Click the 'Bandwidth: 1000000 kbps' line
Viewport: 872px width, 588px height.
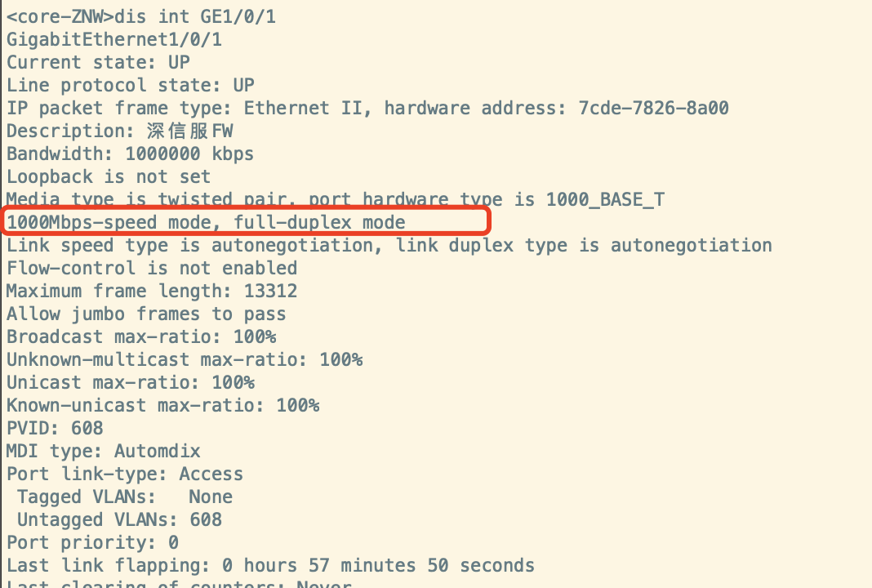(x=131, y=154)
